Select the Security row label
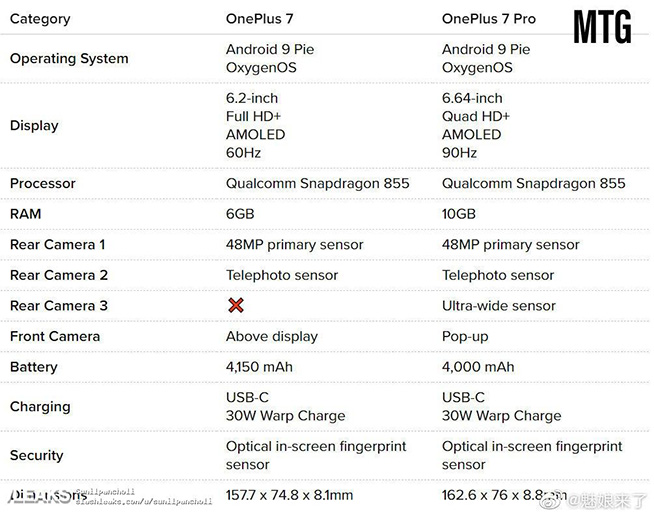The width and height of the screenshot is (654, 516). point(37,455)
